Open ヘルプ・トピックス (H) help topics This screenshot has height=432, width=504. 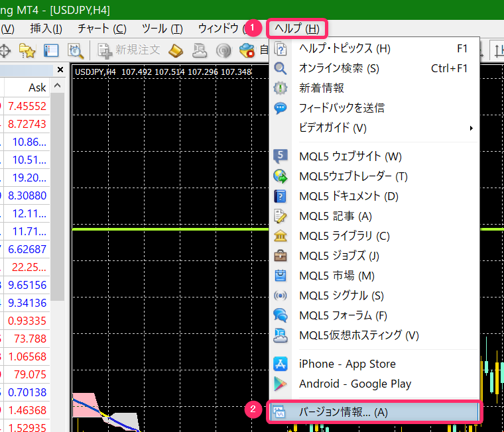click(x=375, y=49)
